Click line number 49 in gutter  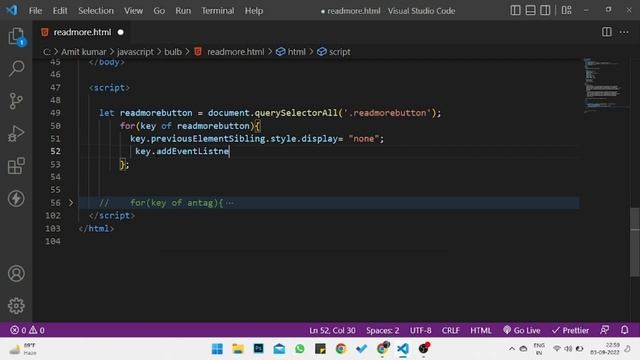[55, 113]
